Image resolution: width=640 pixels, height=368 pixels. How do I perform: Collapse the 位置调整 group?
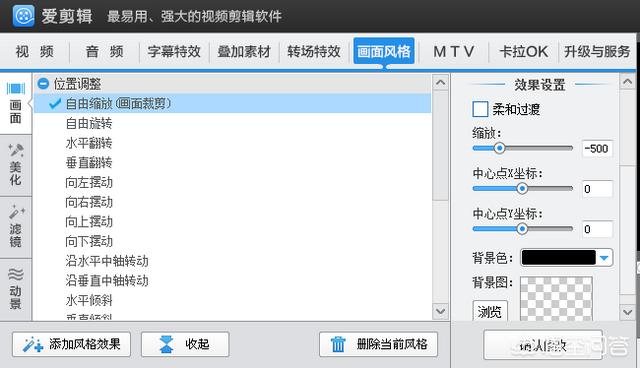click(x=43, y=84)
